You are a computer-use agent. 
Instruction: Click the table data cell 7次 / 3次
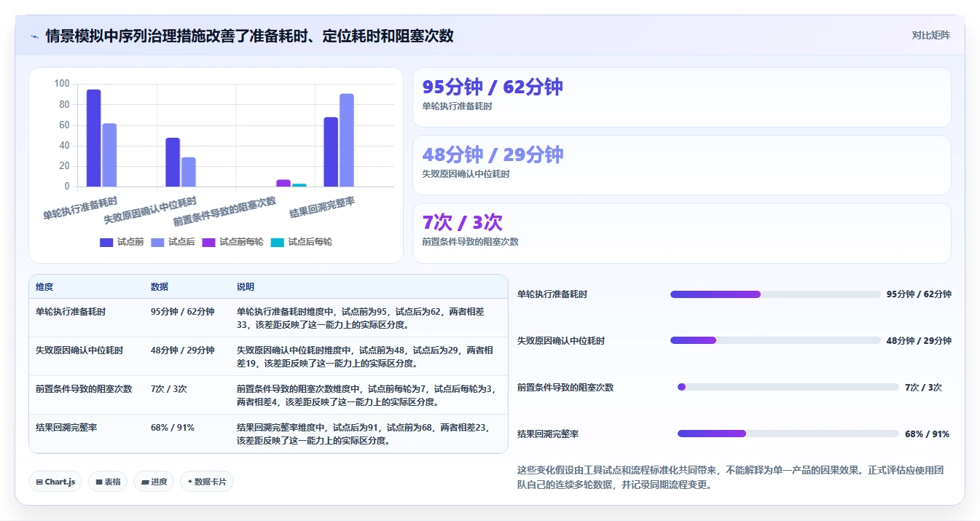tap(169, 388)
